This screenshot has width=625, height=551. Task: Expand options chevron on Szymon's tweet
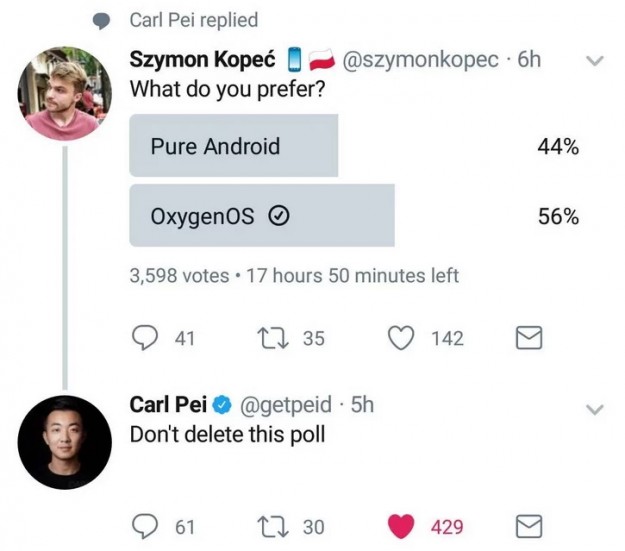coord(595,60)
